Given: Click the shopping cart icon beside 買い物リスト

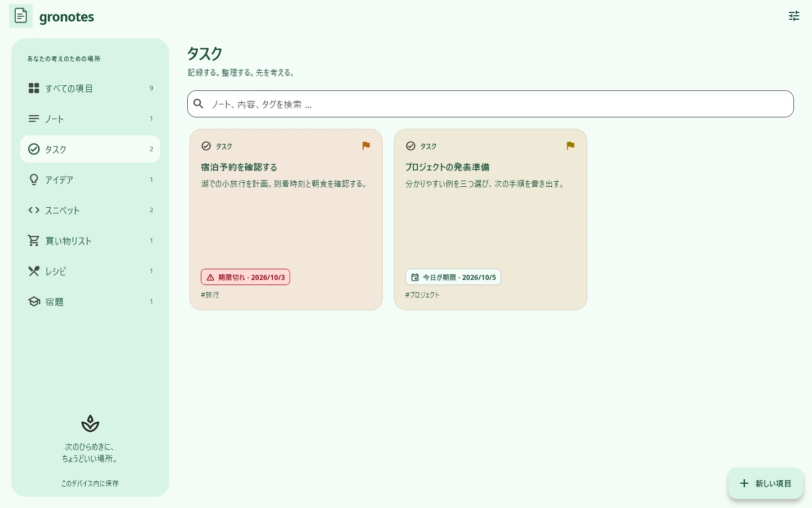Looking at the screenshot, I should (34, 240).
